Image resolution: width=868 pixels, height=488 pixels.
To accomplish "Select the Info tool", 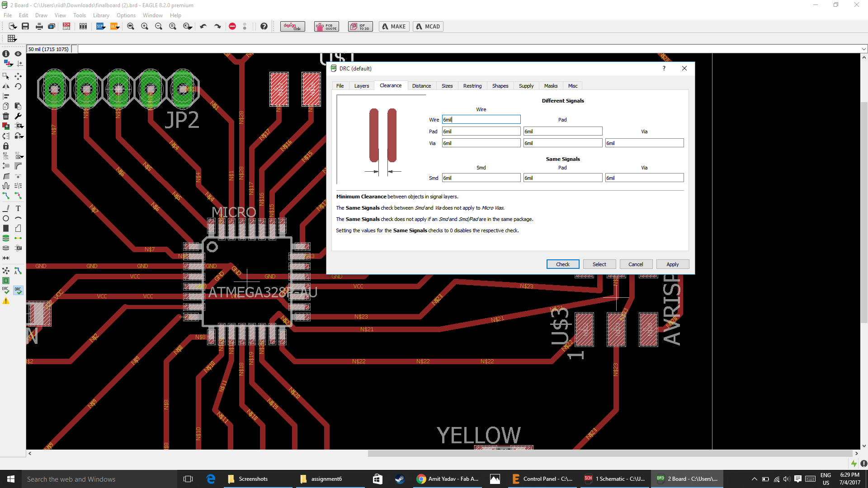I will [6, 54].
